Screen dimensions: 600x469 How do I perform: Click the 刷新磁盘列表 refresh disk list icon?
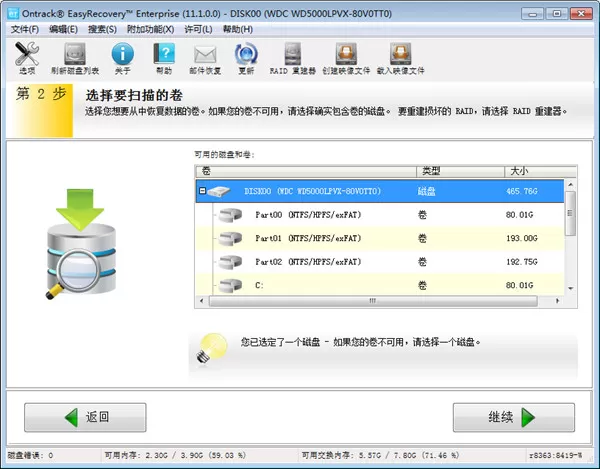click(x=75, y=54)
